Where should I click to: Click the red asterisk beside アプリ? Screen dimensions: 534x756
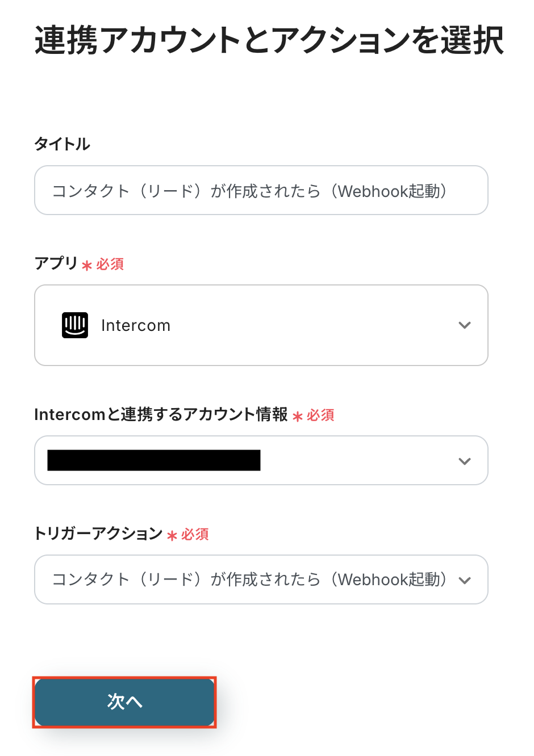[87, 265]
